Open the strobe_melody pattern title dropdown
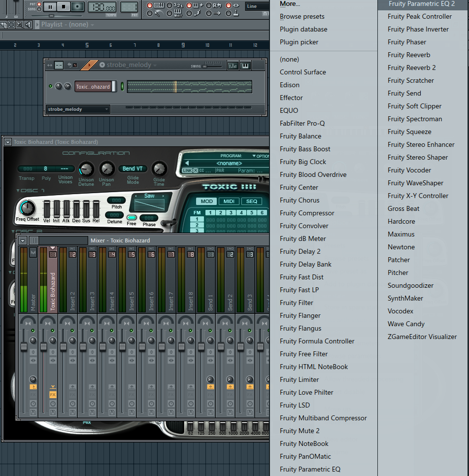This screenshot has width=469, height=476. (155, 65)
